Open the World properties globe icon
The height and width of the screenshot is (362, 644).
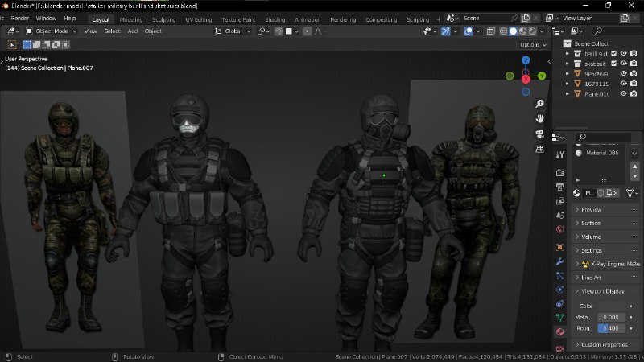(x=559, y=229)
